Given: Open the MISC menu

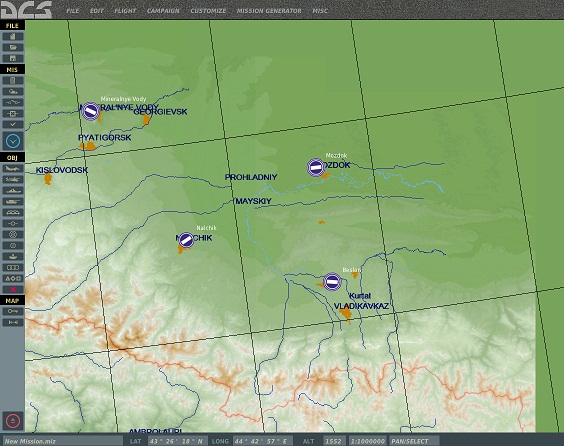Looking at the screenshot, I should [320, 11].
